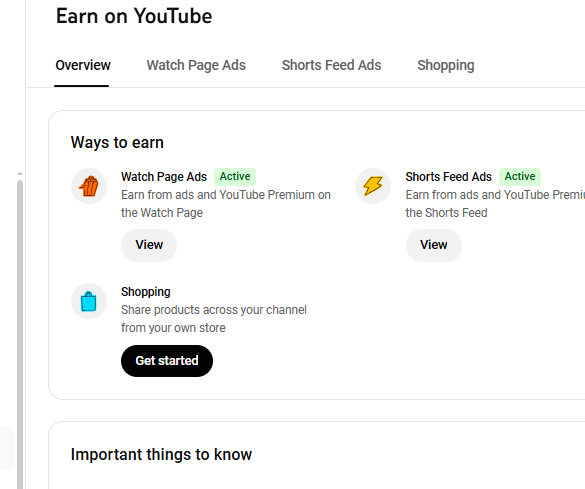Open the Shorts Feed Ads tab

click(x=331, y=65)
